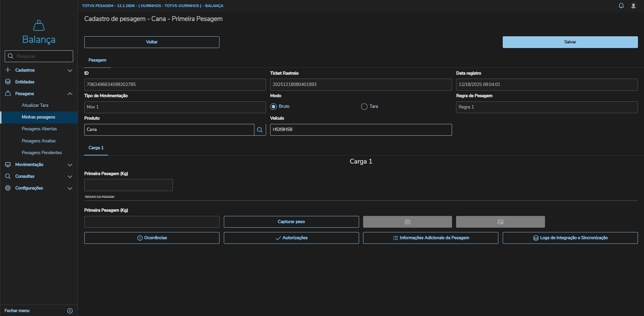Click the Pesquisar sidebar search field

tap(39, 56)
